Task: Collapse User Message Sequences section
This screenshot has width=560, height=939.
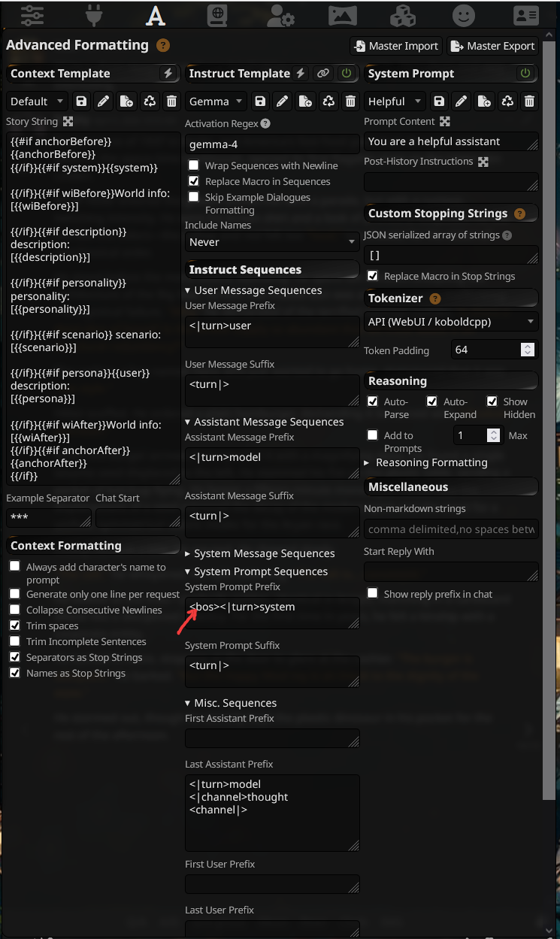Action: (253, 290)
